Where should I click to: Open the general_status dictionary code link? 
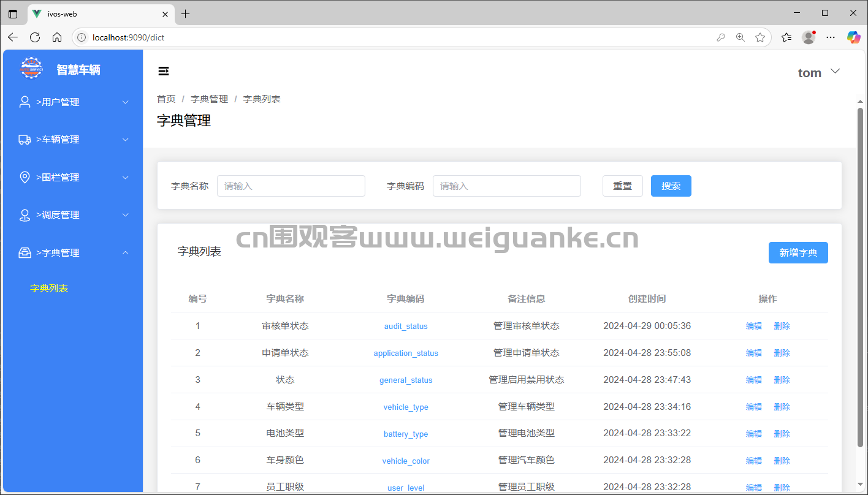[406, 380]
